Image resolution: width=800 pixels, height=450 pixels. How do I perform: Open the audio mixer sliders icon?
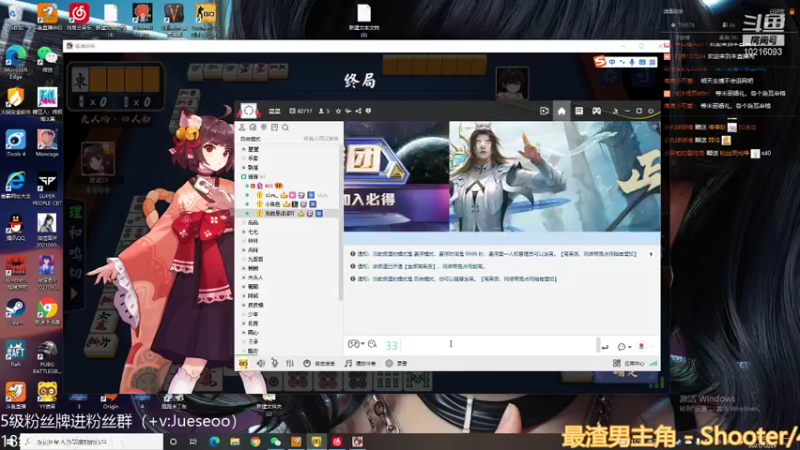[x=290, y=363]
